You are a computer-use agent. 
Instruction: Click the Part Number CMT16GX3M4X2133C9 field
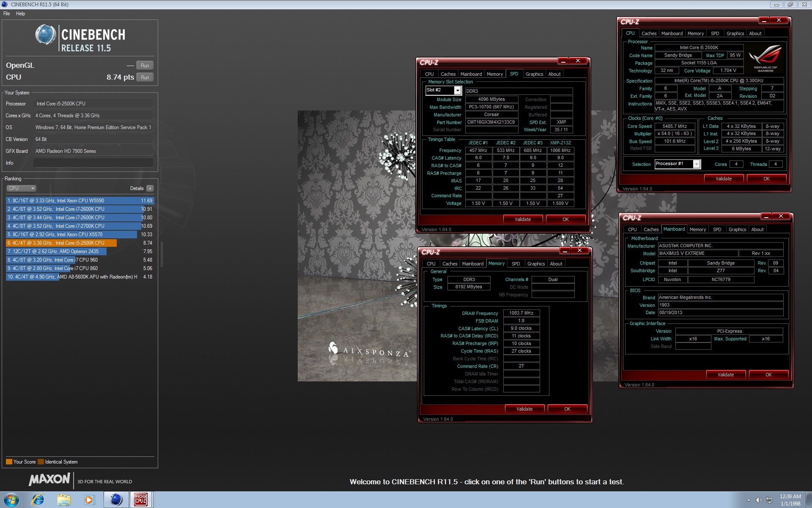pos(491,122)
